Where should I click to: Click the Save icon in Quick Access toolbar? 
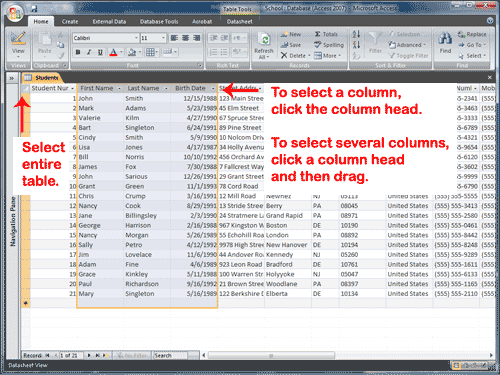point(34,9)
